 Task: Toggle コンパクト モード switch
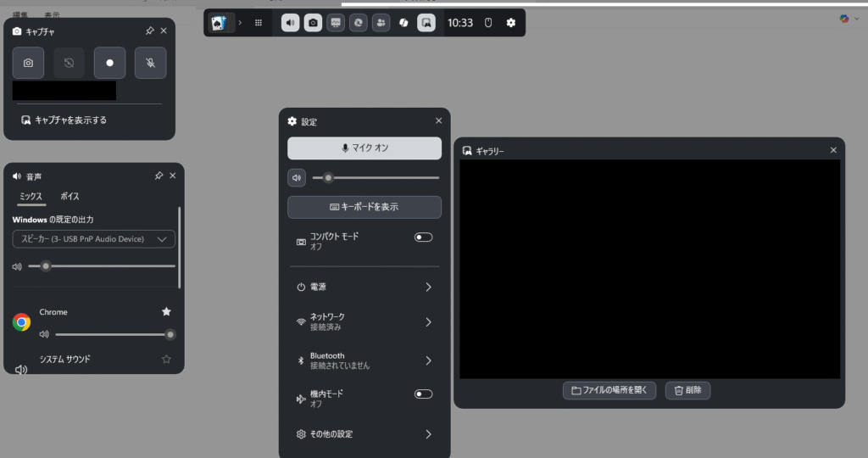(423, 237)
